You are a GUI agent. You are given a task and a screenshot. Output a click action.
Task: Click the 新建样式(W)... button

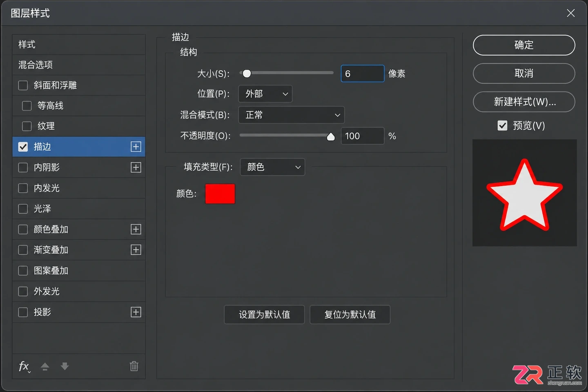click(524, 102)
